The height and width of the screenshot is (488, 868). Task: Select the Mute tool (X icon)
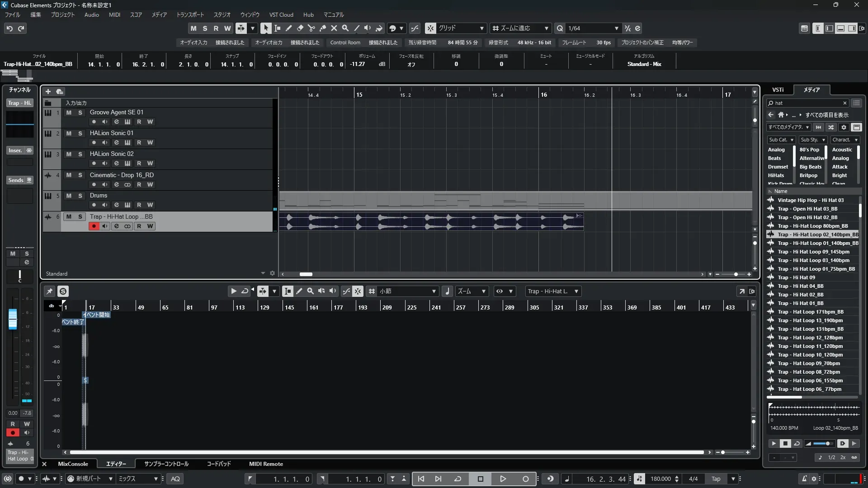pyautogui.click(x=334, y=28)
